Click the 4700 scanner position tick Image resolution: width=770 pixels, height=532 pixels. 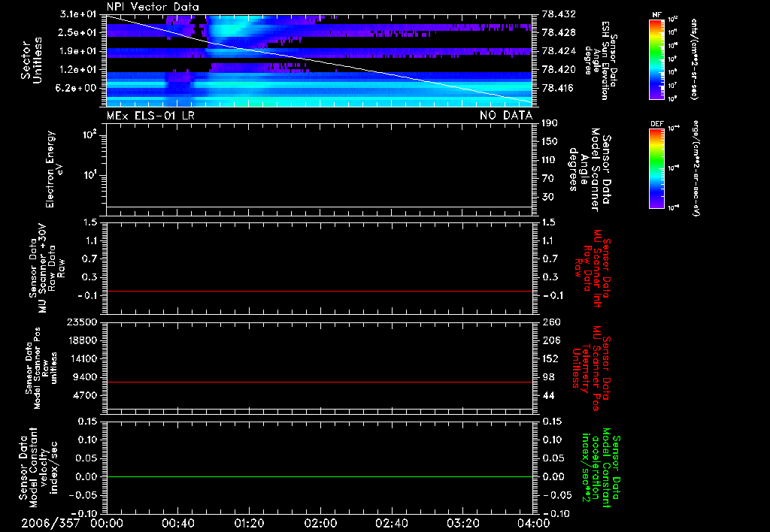(84, 395)
